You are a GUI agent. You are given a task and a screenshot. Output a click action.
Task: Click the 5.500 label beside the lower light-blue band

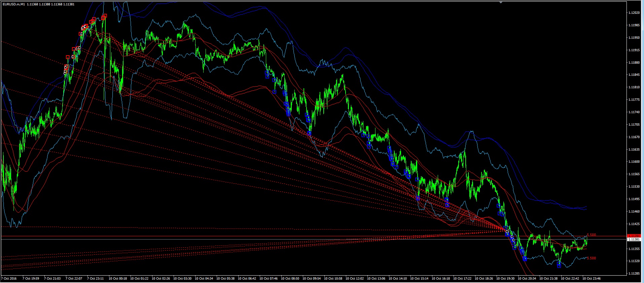(x=591, y=258)
